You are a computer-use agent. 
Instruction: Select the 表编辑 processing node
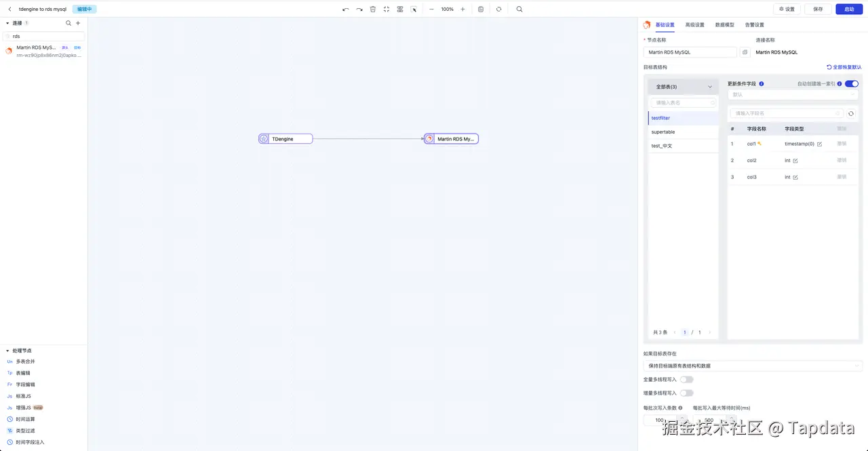43,373
